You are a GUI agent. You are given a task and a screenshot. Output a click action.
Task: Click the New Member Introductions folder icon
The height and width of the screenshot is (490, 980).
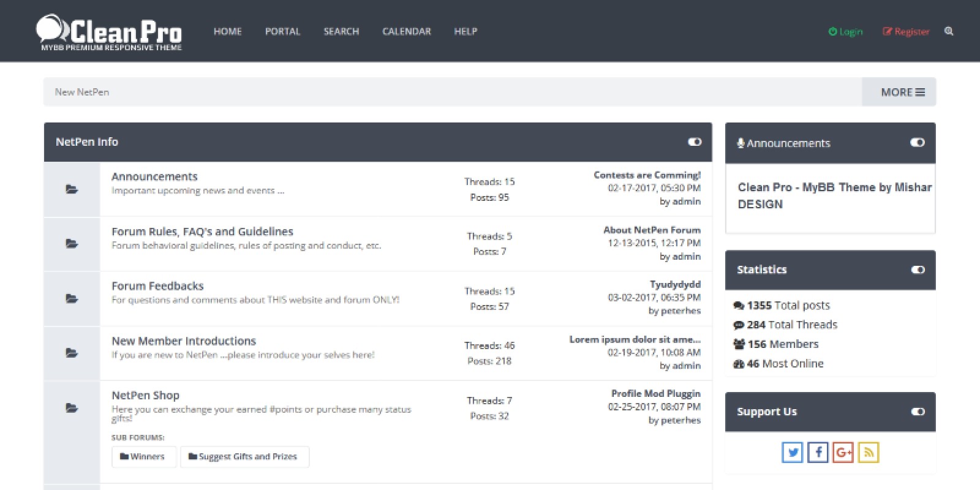coord(72,353)
